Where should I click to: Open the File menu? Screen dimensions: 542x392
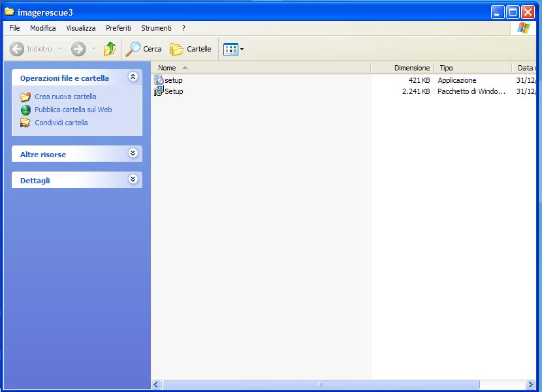click(x=14, y=28)
